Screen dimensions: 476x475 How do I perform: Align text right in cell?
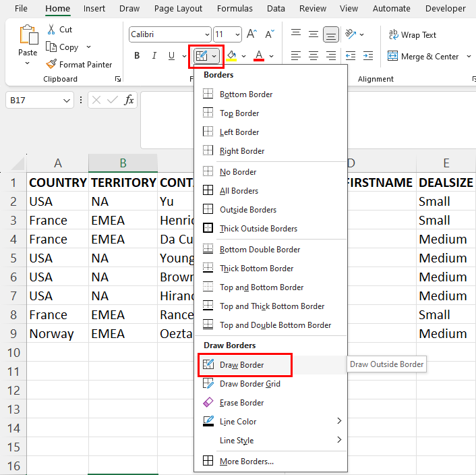(331, 56)
